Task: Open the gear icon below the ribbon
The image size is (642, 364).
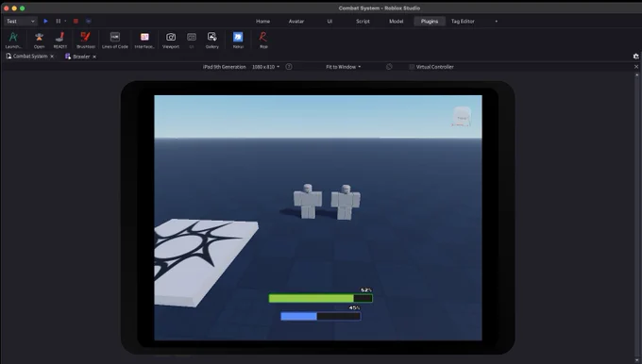Action: pyautogui.click(x=635, y=57)
